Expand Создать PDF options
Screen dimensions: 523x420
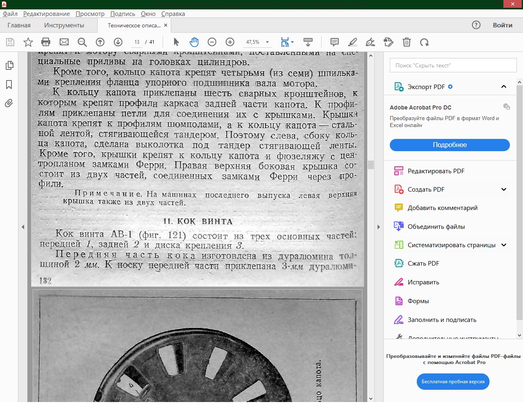point(504,189)
